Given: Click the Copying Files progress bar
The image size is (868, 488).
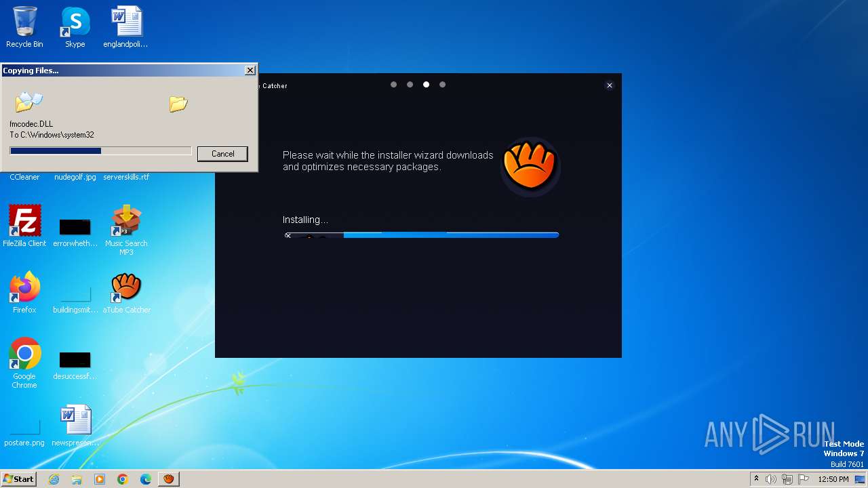Looking at the screenshot, I should (x=100, y=151).
